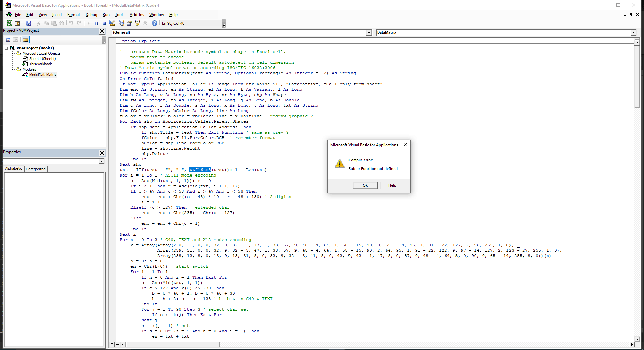Viewport: 644px width, 350px height.
Task: Open VBA Help question mark icon
Action: point(155,23)
